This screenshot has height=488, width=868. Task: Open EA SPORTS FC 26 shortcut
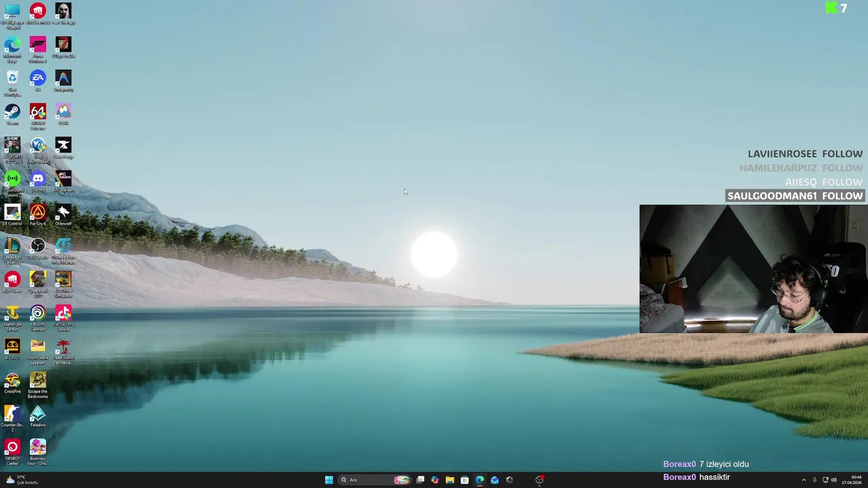click(12, 150)
